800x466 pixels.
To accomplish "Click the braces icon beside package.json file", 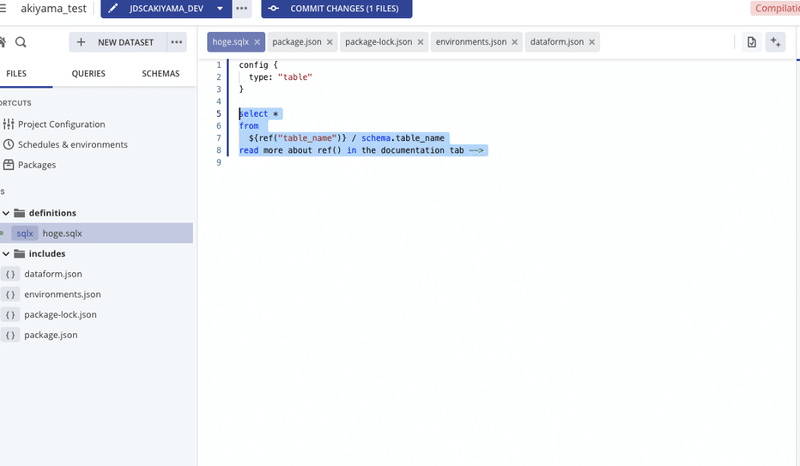I will click(10, 335).
